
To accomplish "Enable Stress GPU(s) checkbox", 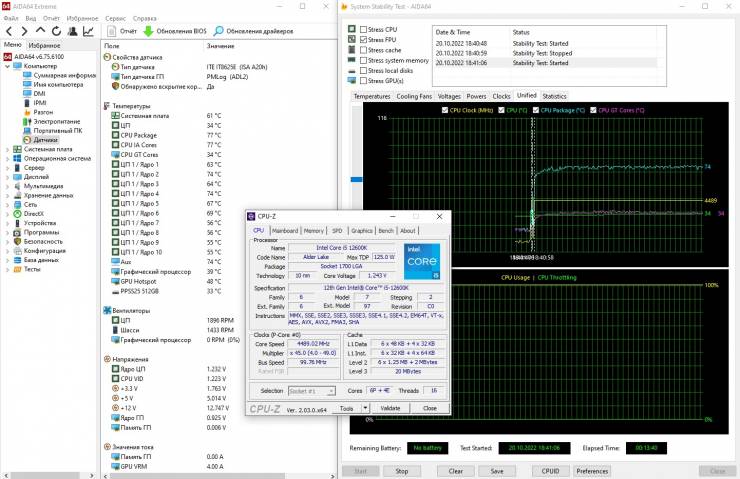I will click(363, 81).
